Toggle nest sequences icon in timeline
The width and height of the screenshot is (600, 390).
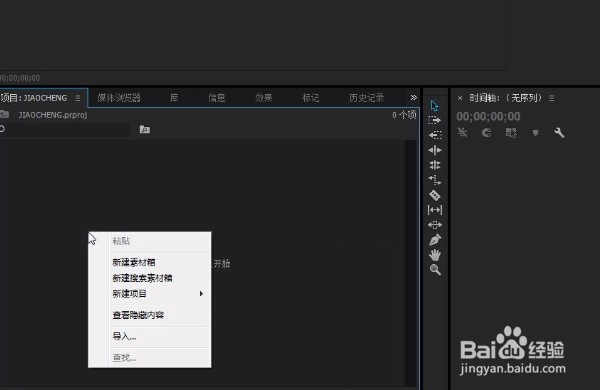tap(463, 133)
